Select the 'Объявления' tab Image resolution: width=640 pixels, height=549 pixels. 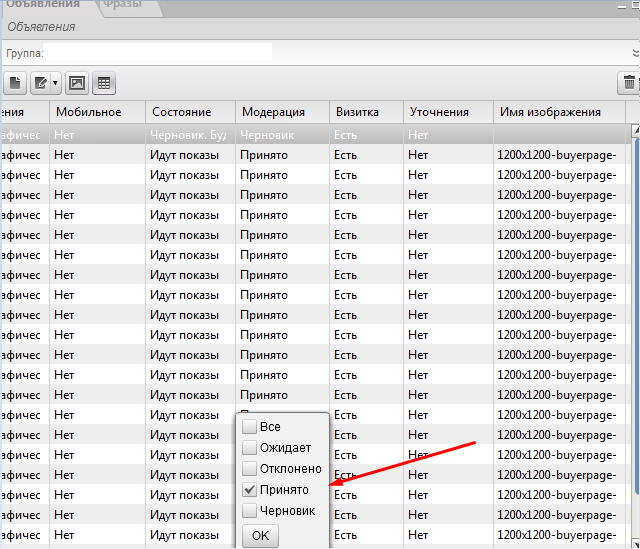(44, 6)
